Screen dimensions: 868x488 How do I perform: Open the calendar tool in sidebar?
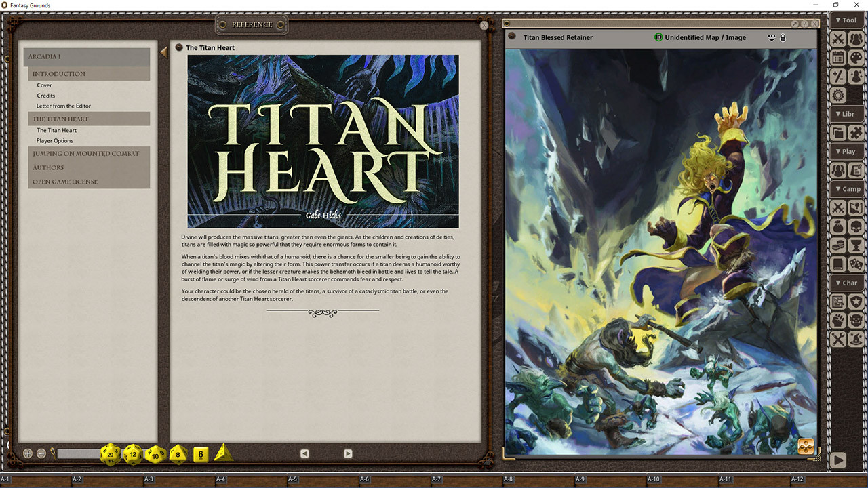point(839,58)
